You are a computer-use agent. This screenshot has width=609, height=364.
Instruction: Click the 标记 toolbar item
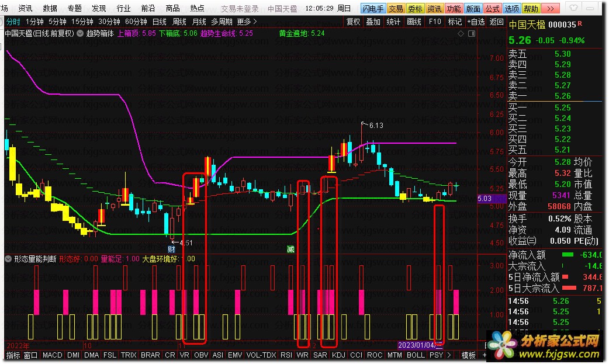[455, 22]
